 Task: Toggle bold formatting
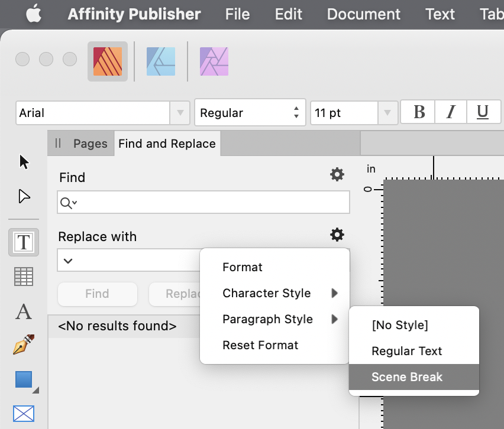pyautogui.click(x=419, y=112)
